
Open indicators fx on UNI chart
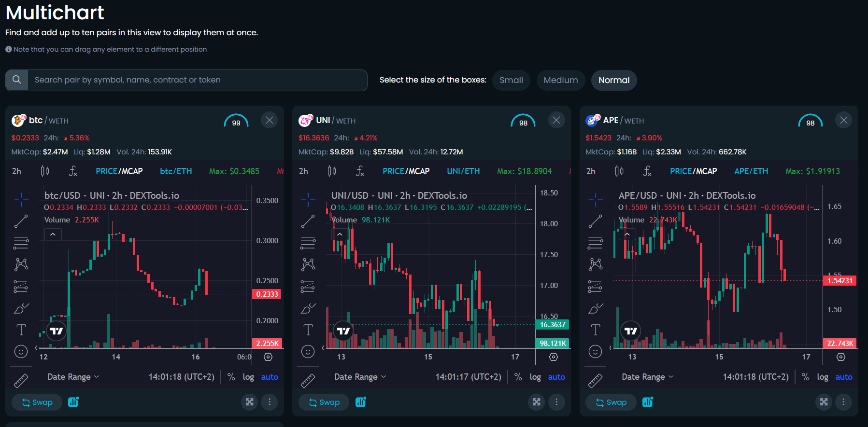(360, 171)
